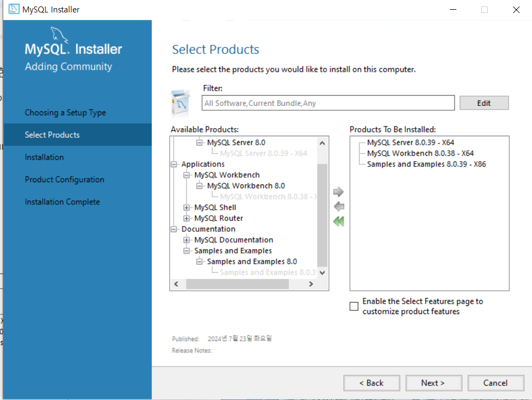This screenshot has height=400, width=532.
Task: Click the Next button
Action: pyautogui.click(x=434, y=383)
